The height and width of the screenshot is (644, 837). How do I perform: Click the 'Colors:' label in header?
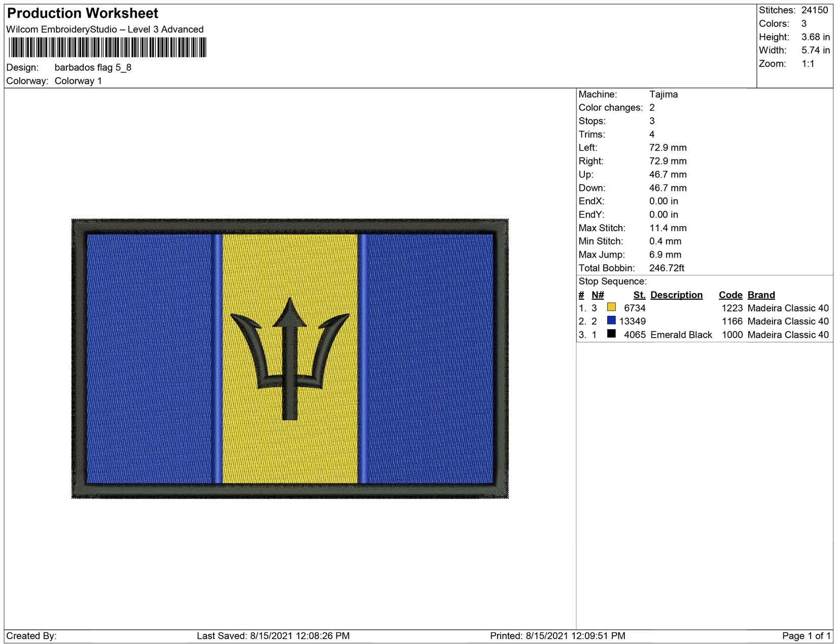[x=774, y=24]
